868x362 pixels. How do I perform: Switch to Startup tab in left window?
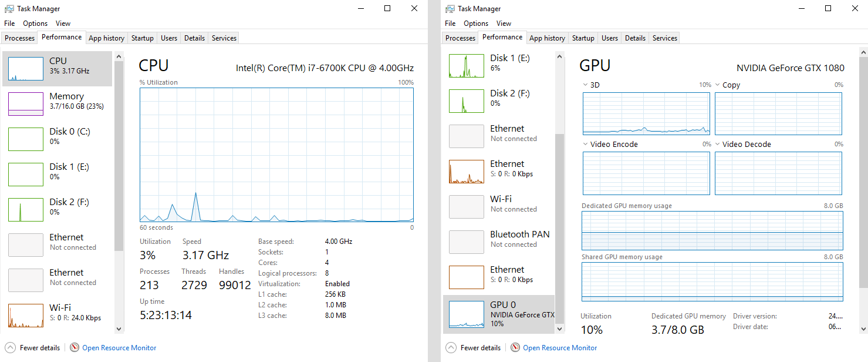[142, 38]
